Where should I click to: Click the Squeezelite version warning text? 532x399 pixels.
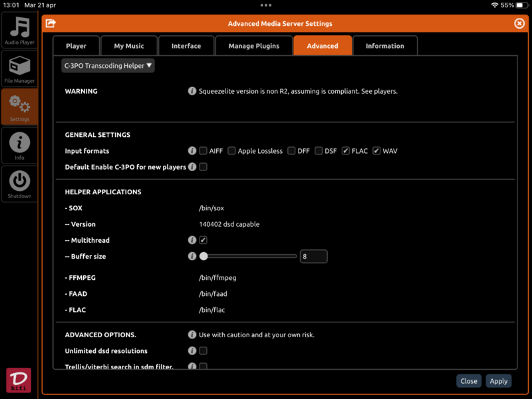pos(298,91)
